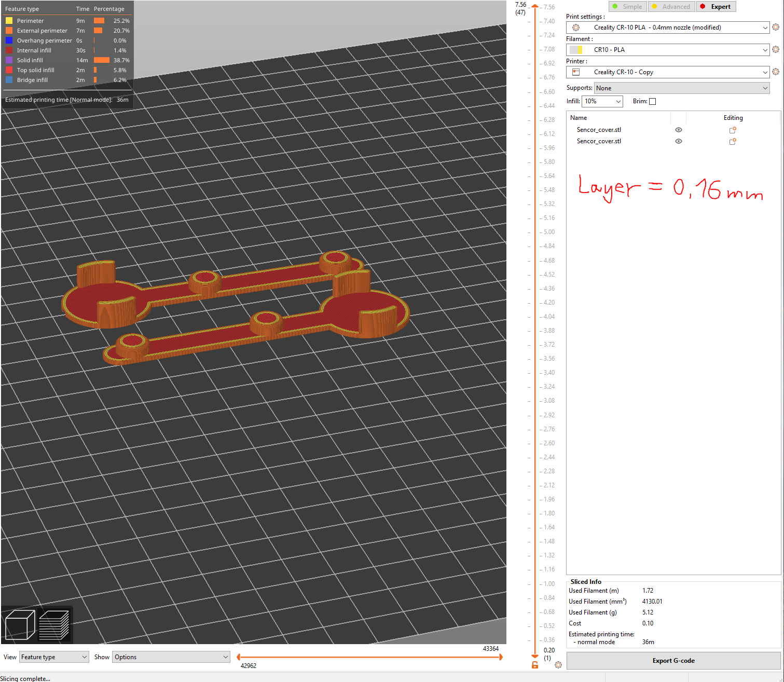
Task: Toggle Solid infill visibility in legend
Action: click(x=30, y=60)
